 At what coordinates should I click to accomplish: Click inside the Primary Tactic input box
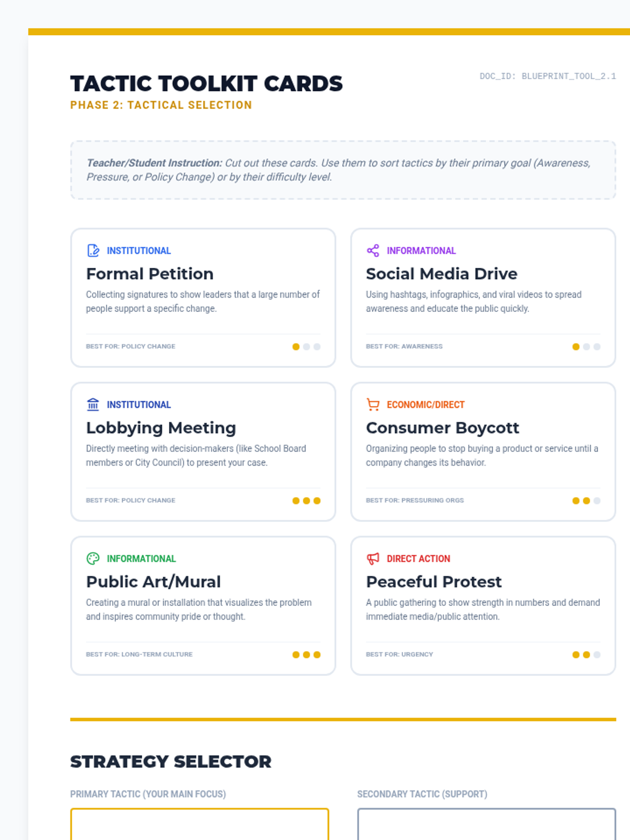click(x=199, y=824)
